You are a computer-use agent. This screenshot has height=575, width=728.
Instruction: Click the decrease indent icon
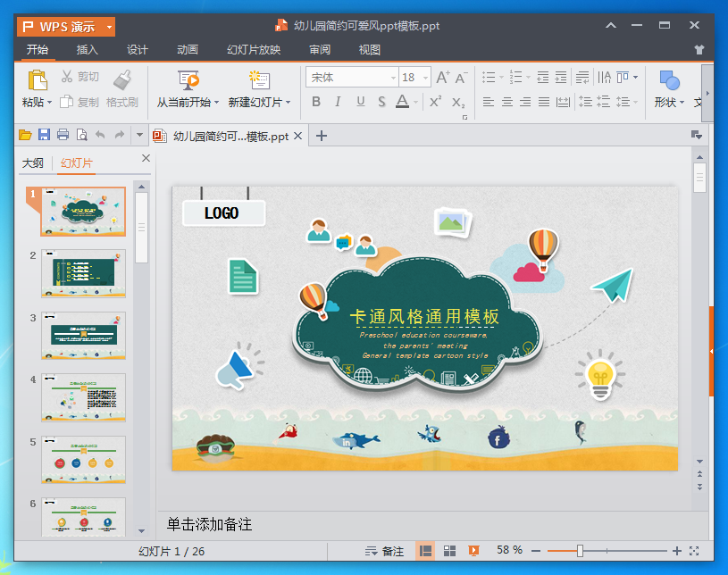point(543,77)
